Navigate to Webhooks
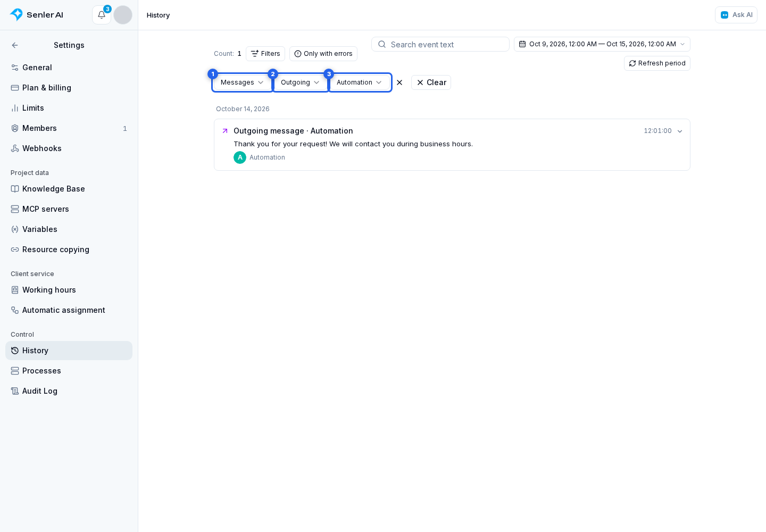Image resolution: width=766 pixels, height=532 pixels. coord(69,148)
